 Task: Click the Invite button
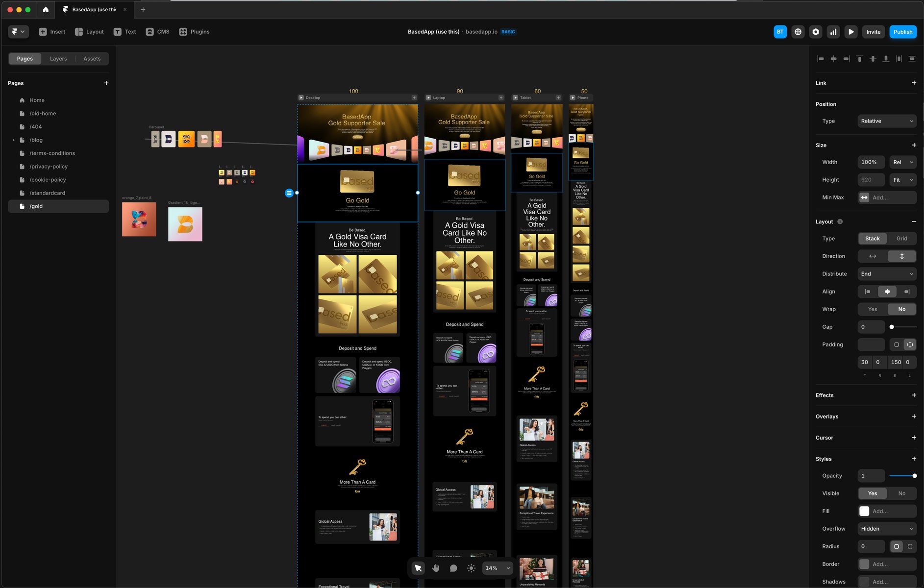coord(873,32)
